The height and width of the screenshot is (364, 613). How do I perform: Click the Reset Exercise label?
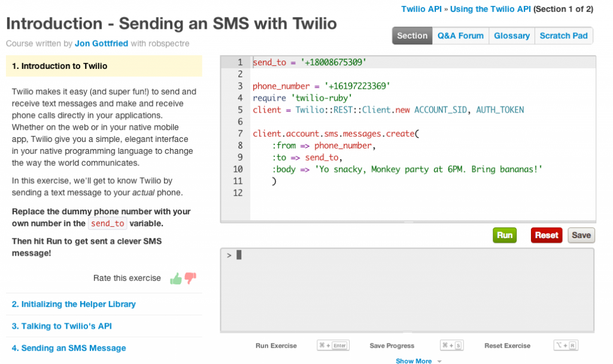(507, 345)
